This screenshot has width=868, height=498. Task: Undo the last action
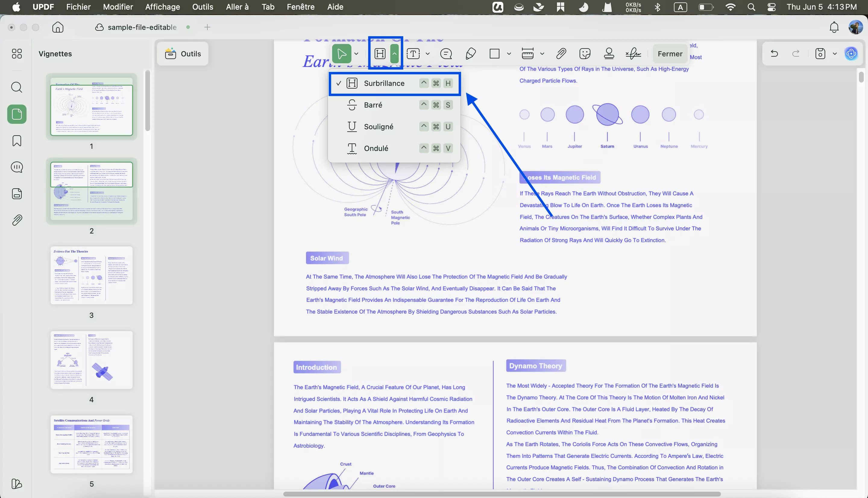click(774, 54)
